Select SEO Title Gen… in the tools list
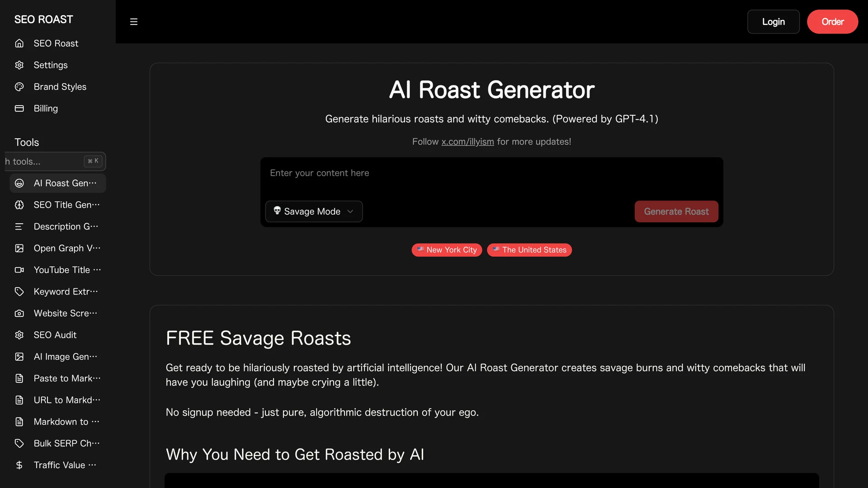The height and width of the screenshot is (488, 868). click(x=57, y=205)
